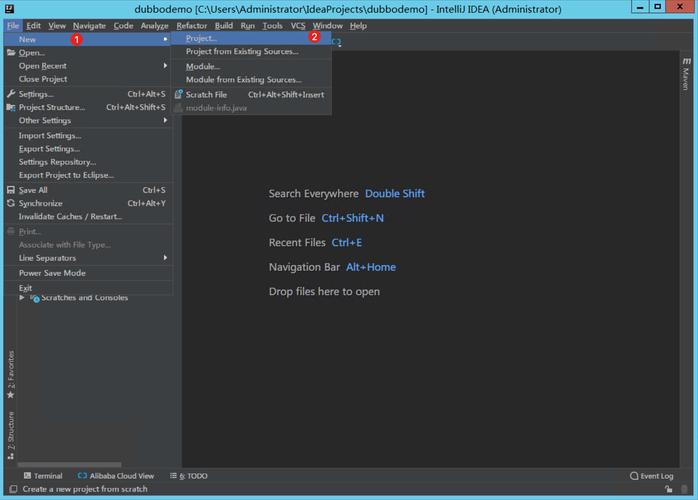Click the Settings wrench icon
The height and width of the screenshot is (500, 698).
11,94
